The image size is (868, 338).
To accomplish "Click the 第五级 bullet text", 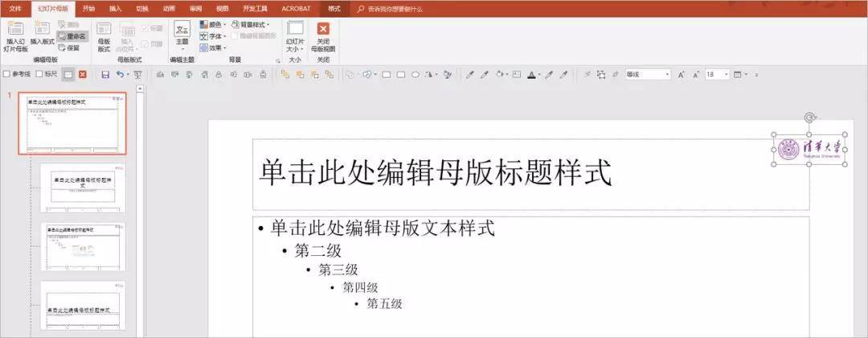I will (x=384, y=303).
